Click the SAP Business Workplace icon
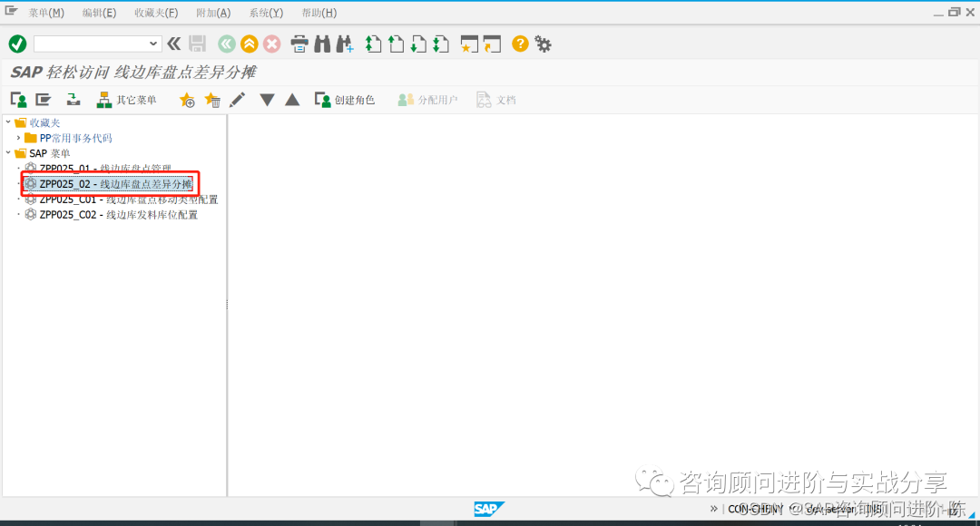 point(73,100)
